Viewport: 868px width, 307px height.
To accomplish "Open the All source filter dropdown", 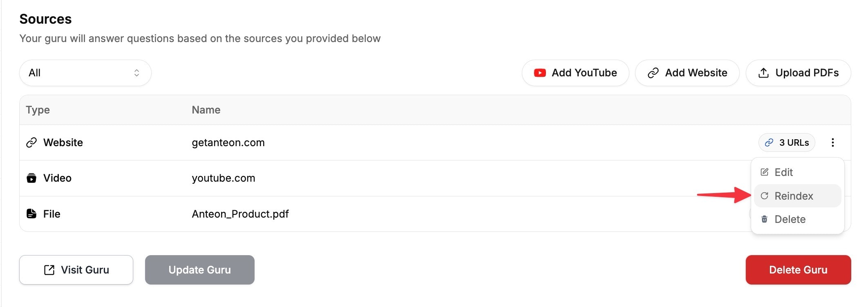I will tap(85, 73).
